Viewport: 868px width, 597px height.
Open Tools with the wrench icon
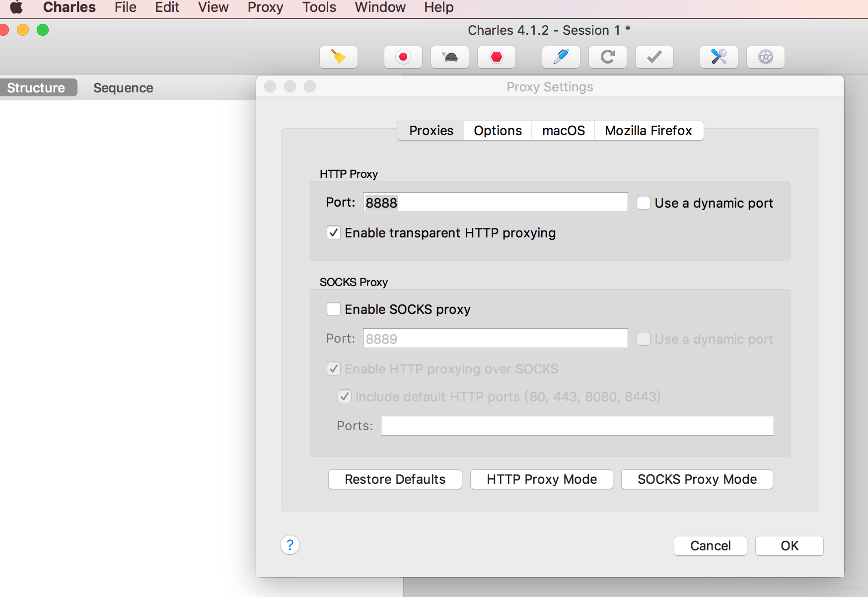pyautogui.click(x=719, y=57)
